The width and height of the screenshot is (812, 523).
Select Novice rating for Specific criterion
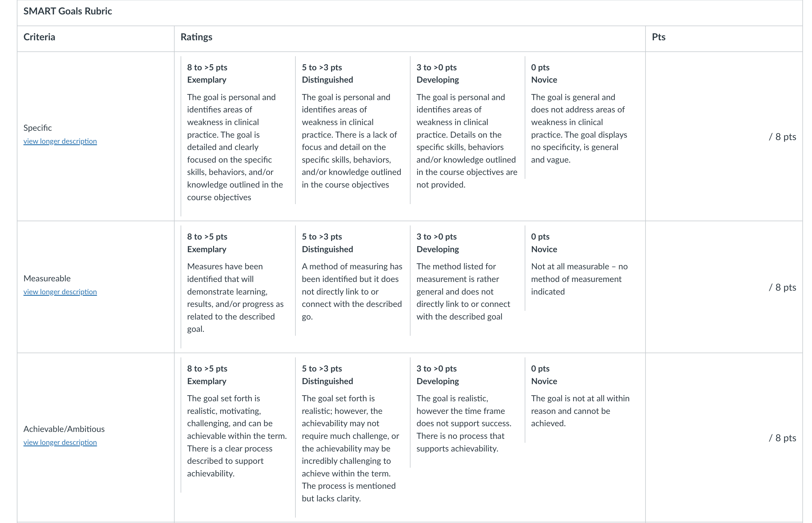(x=582, y=118)
